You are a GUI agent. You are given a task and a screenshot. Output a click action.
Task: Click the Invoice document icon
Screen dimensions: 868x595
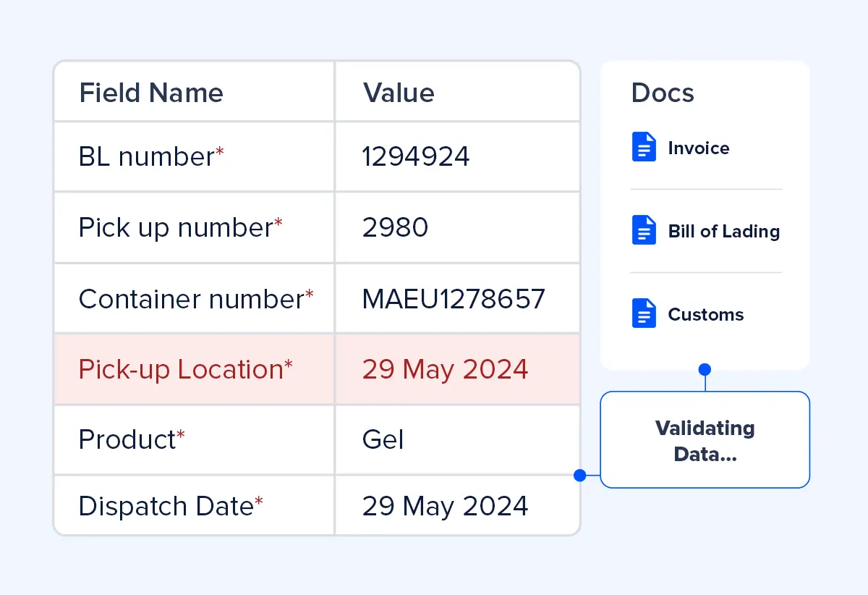pos(644,146)
